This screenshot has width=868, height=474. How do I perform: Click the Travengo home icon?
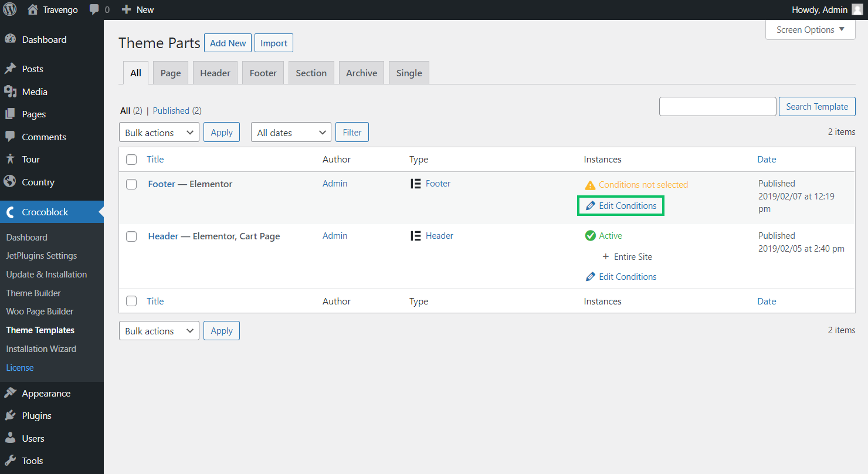point(33,10)
